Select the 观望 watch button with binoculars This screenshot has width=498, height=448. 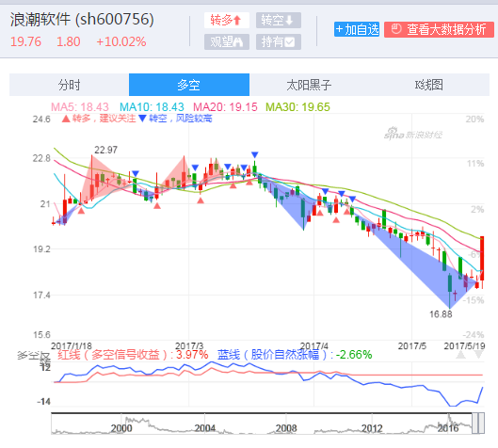227,42
